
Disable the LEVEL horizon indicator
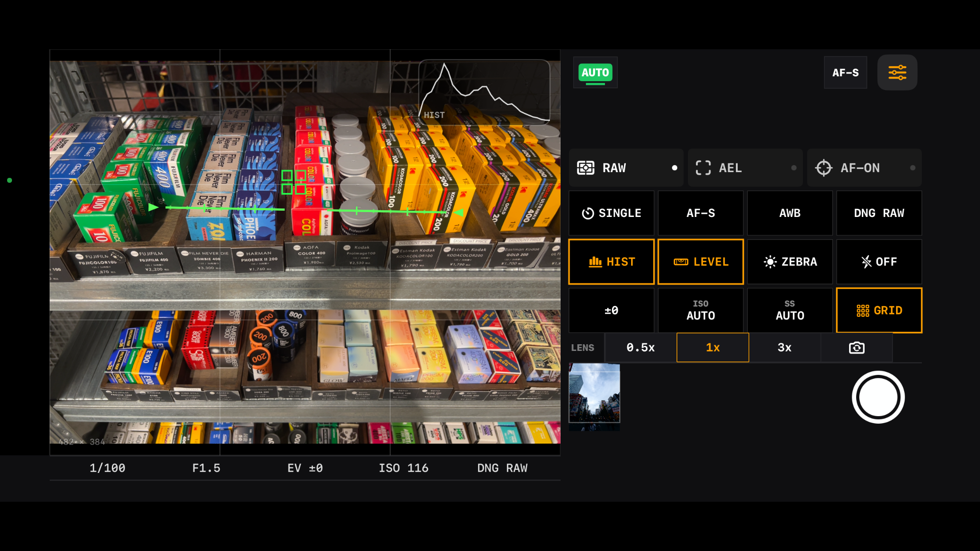[700, 262]
